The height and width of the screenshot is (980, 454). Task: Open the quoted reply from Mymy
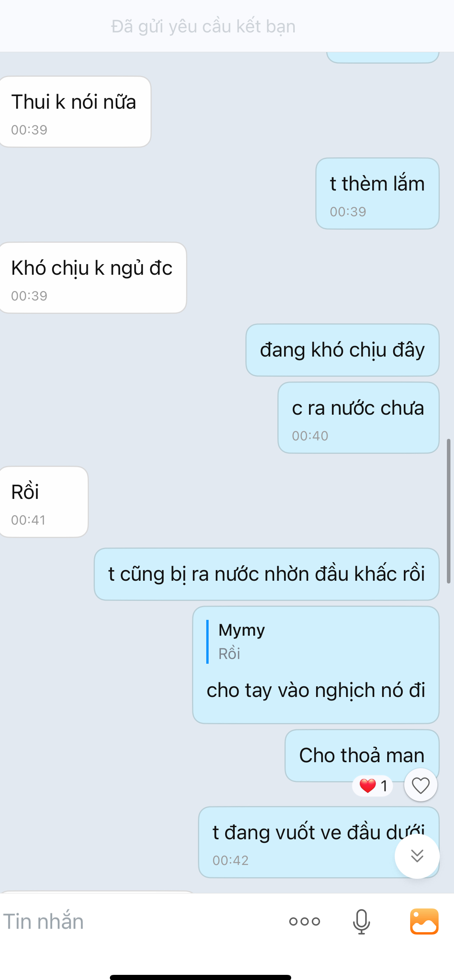pos(242,641)
